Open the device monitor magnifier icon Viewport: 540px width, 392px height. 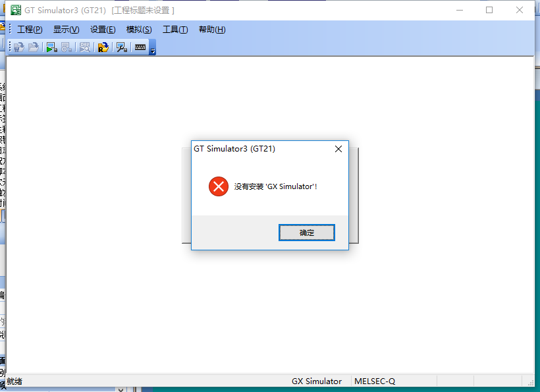85,47
